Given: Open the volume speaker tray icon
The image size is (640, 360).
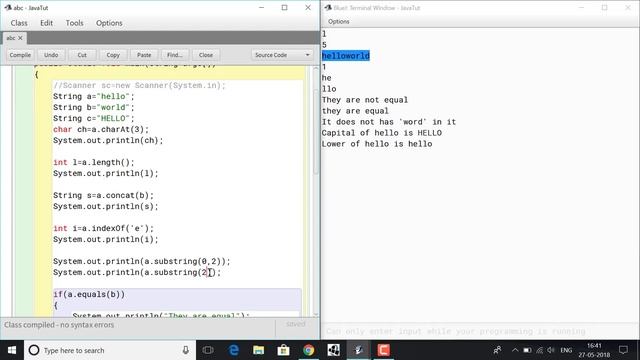Looking at the screenshot, I should coord(551,350).
